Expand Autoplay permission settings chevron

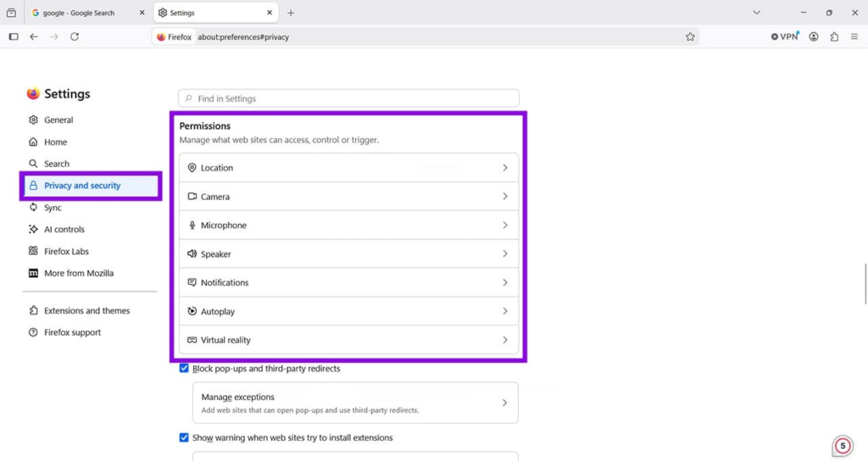(505, 311)
